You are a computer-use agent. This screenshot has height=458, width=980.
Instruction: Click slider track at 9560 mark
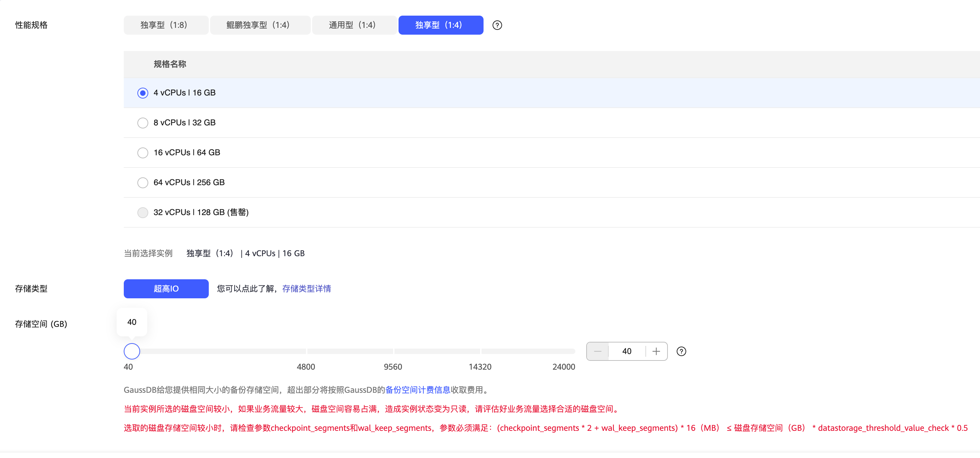pyautogui.click(x=393, y=351)
